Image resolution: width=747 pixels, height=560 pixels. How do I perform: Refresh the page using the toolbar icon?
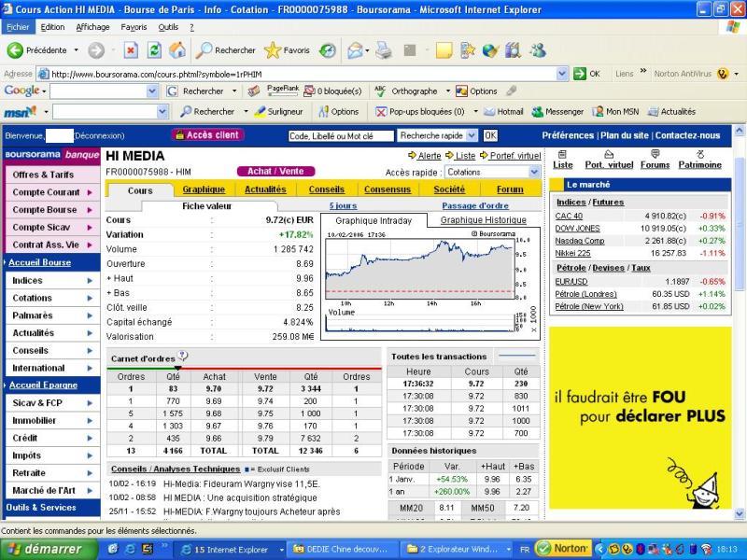pos(154,50)
